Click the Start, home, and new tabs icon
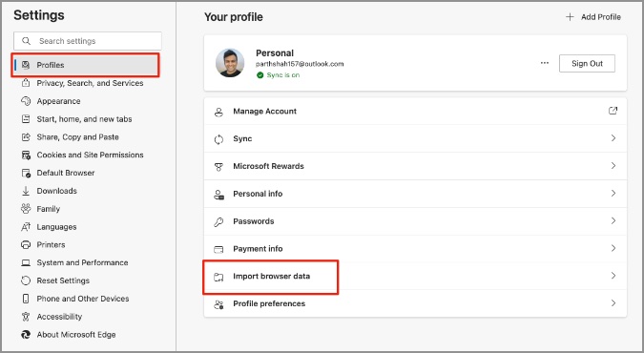The width and height of the screenshot is (644, 353). click(26, 119)
